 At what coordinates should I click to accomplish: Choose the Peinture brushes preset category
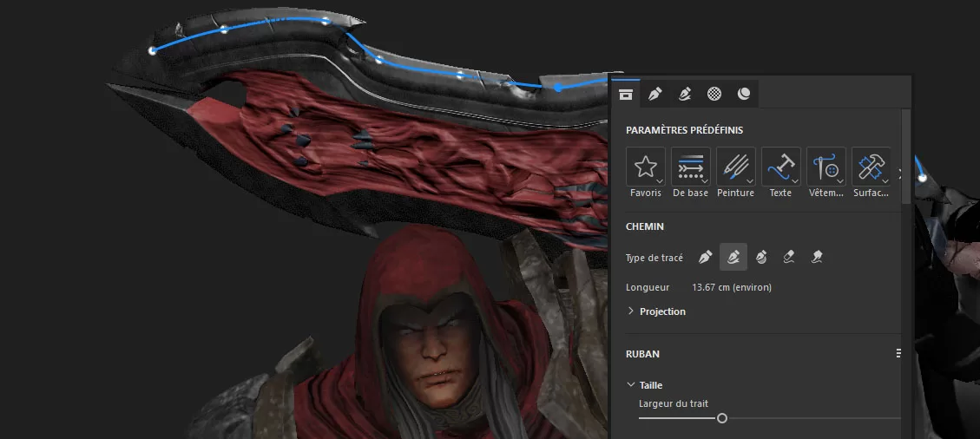tap(735, 167)
